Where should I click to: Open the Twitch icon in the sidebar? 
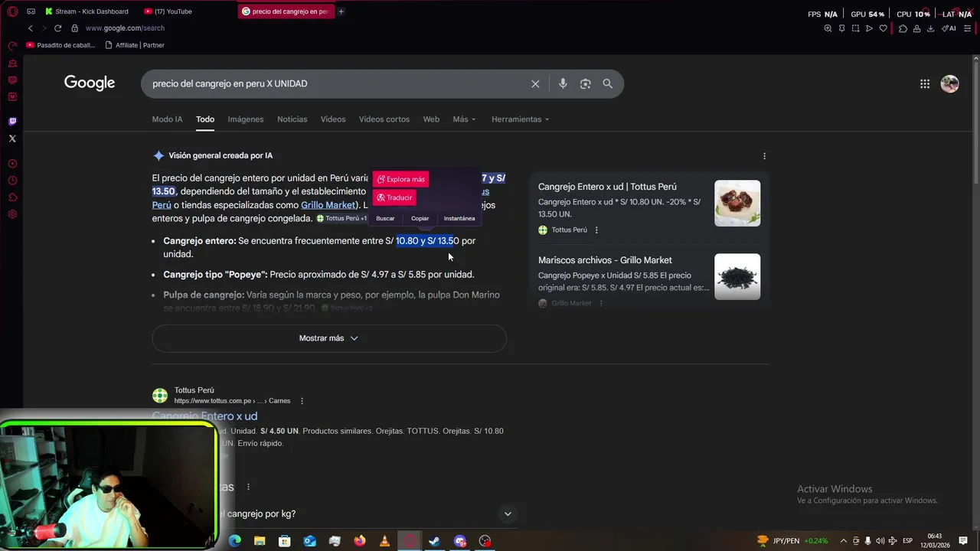12,121
